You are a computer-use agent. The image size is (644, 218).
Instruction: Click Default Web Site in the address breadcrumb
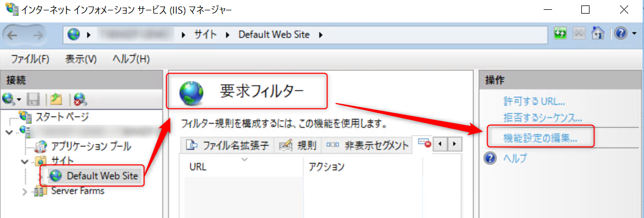pos(274,35)
